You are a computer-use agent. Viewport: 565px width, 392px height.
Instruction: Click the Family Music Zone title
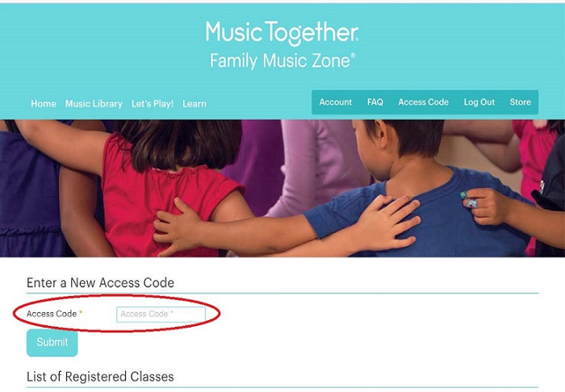pyautogui.click(x=282, y=60)
